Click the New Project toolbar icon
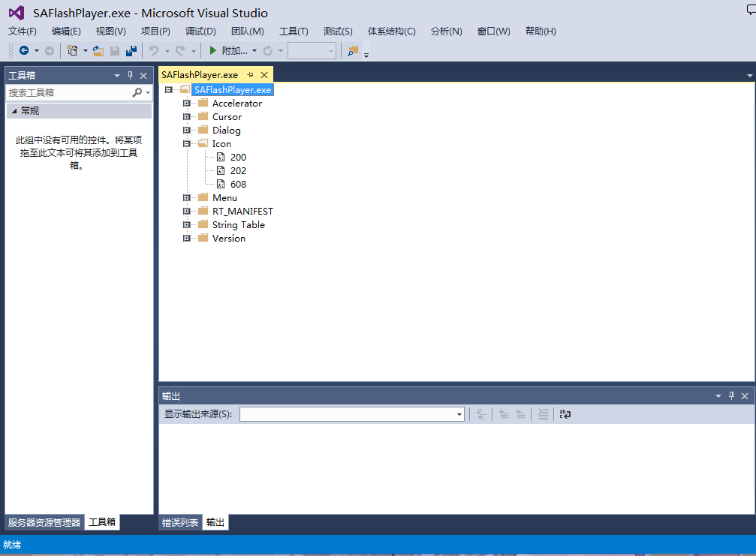The image size is (756, 556). coord(72,50)
